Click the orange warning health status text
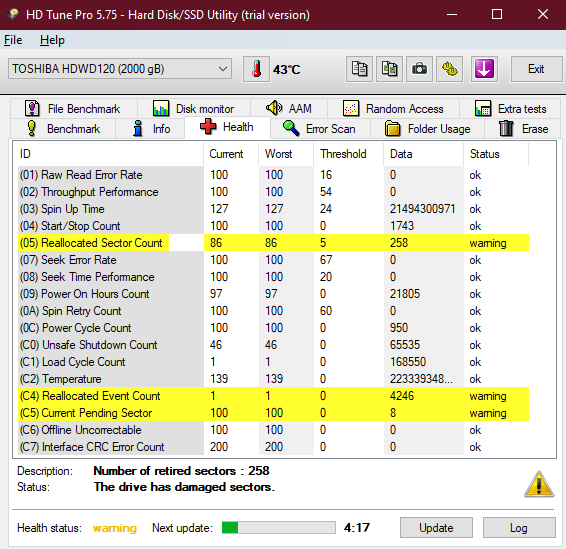The width and height of the screenshot is (566, 549). [x=115, y=528]
